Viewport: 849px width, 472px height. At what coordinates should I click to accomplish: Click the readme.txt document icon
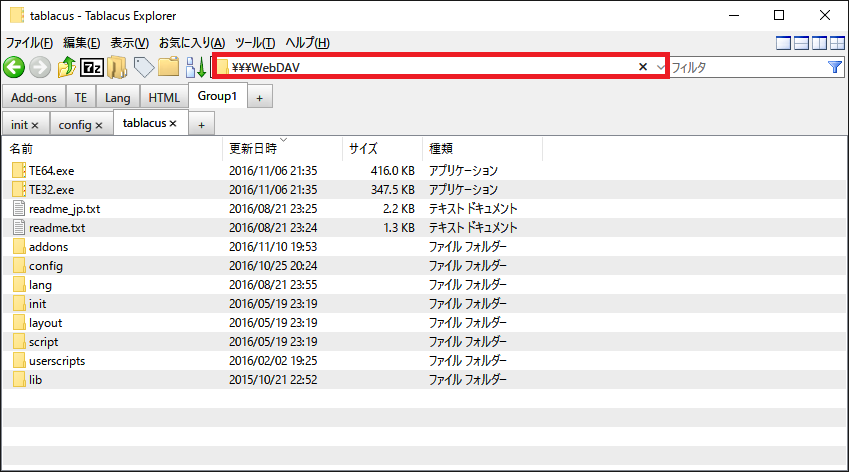(19, 227)
